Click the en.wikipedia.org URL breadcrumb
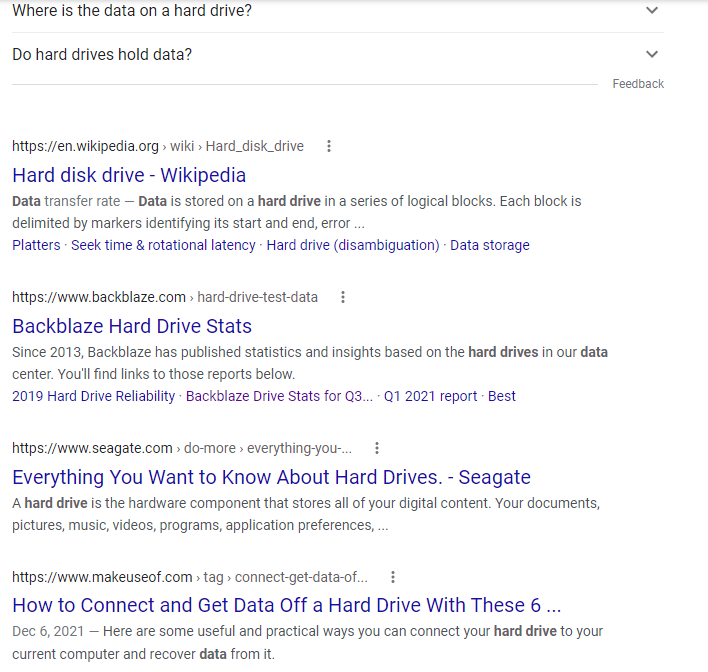The image size is (708, 672). click(158, 146)
